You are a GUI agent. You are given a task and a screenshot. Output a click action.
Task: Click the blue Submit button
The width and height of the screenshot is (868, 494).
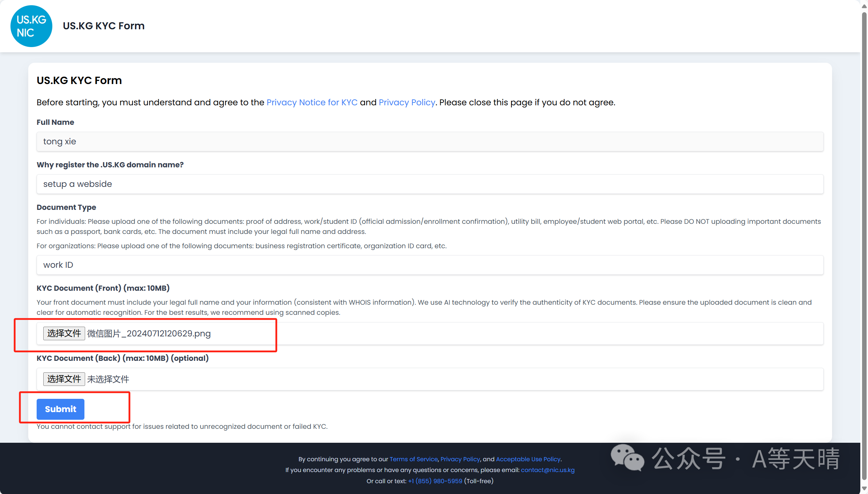point(60,409)
